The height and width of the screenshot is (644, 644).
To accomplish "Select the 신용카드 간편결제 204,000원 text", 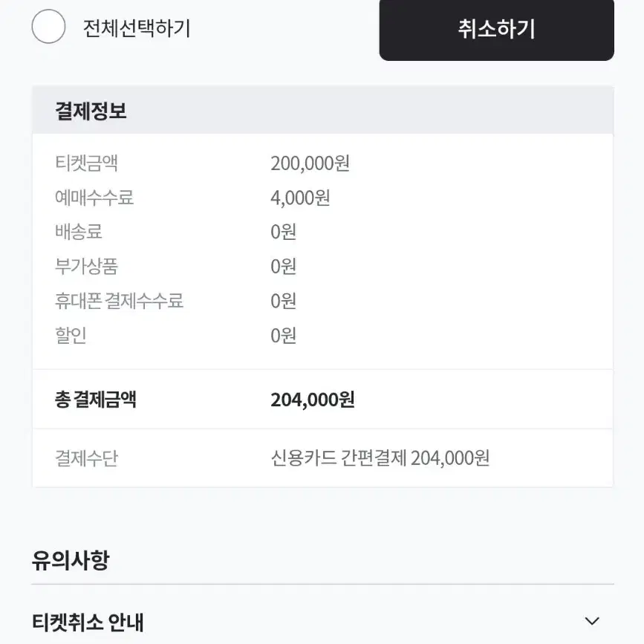I will 380,458.
